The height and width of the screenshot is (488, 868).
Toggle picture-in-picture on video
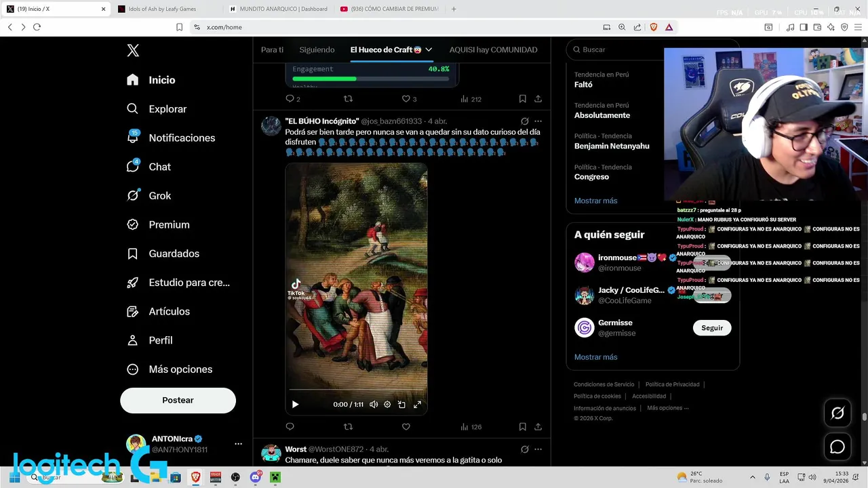401,404
